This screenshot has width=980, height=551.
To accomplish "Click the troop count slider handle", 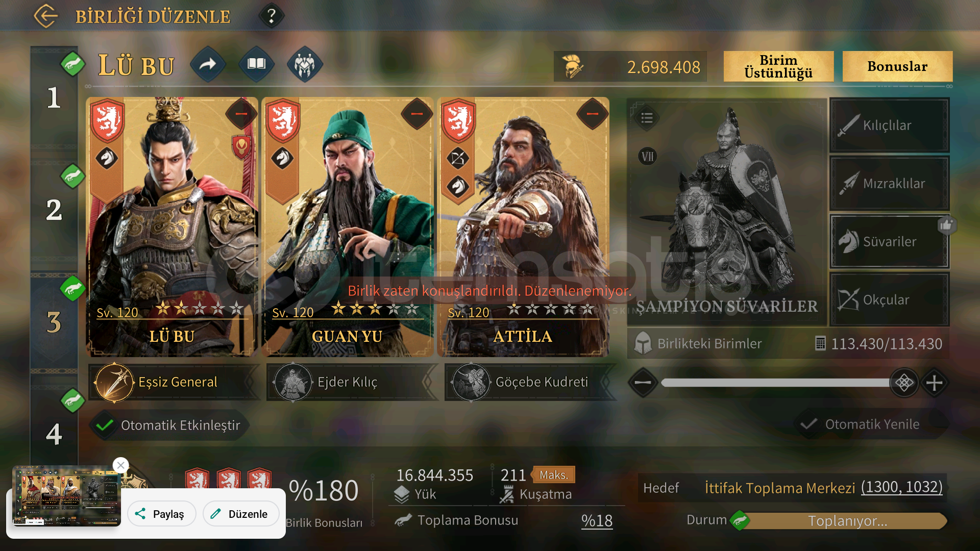I will pyautogui.click(x=904, y=383).
